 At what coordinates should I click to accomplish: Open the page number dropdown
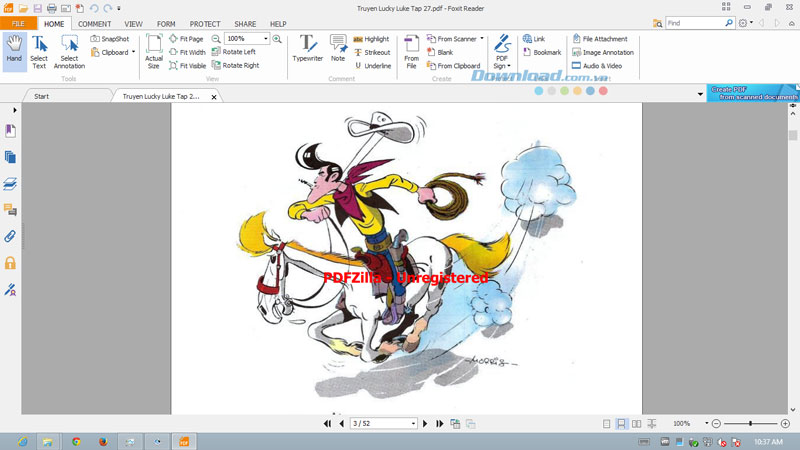[x=413, y=424]
